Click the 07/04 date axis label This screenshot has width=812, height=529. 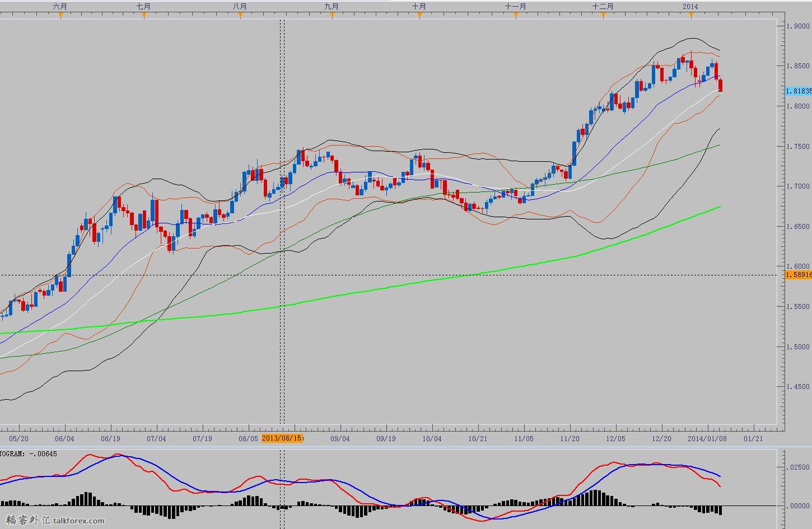coord(156,439)
